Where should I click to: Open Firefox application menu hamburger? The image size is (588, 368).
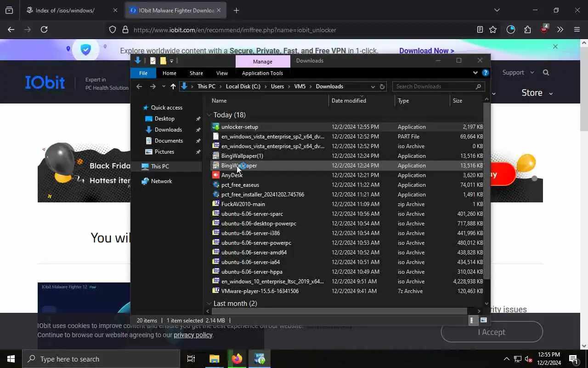click(x=577, y=29)
